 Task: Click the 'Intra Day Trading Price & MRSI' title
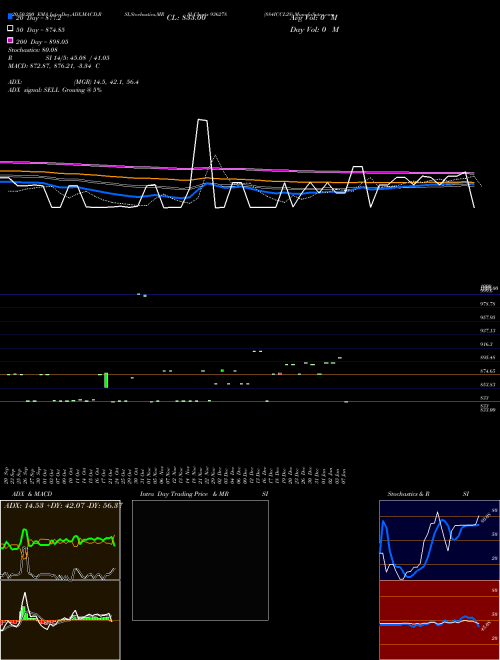click(x=204, y=494)
